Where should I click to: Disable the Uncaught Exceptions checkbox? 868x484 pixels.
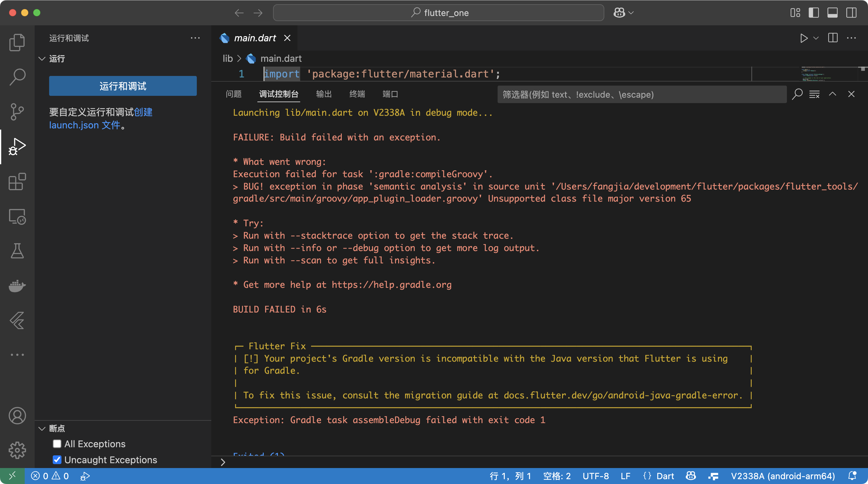point(57,460)
